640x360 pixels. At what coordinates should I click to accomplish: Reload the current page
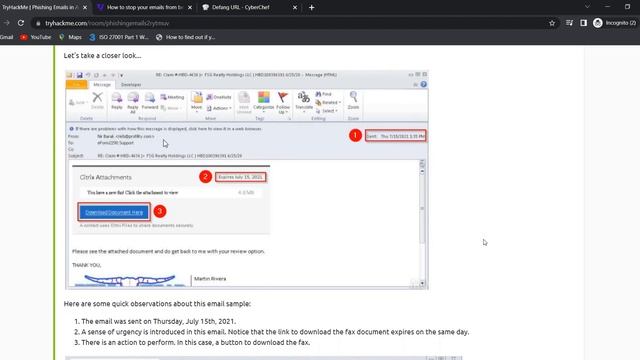[21, 23]
